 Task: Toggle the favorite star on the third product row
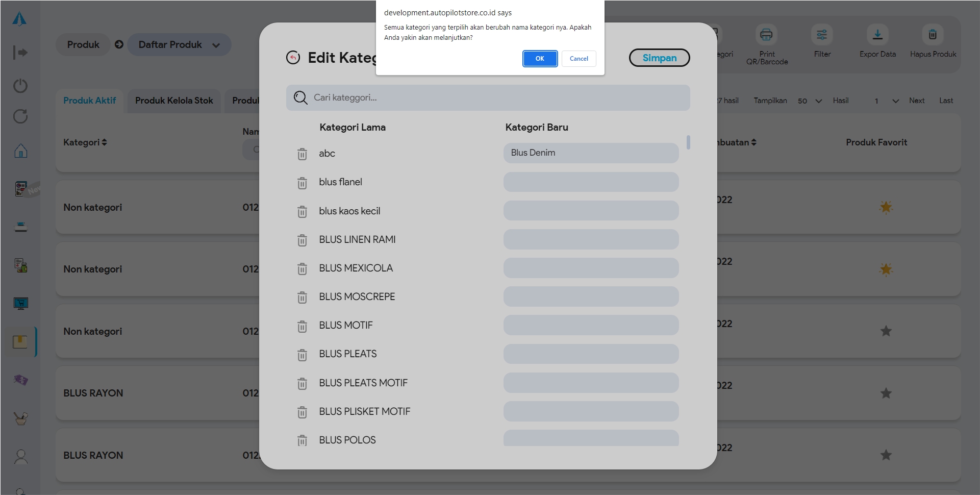click(886, 331)
